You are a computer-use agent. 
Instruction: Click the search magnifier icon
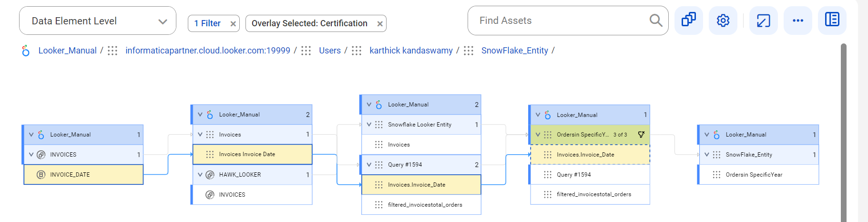coord(656,20)
